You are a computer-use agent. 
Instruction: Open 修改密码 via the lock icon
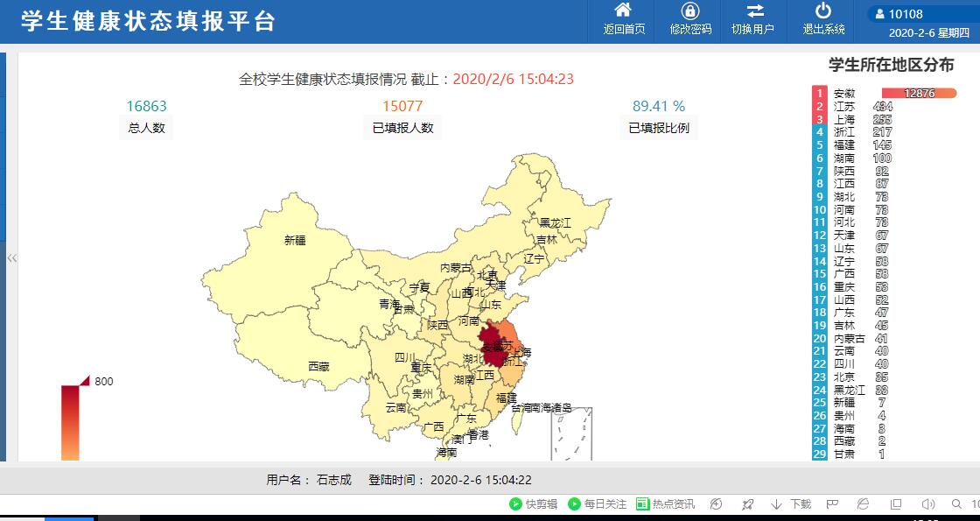(x=689, y=11)
